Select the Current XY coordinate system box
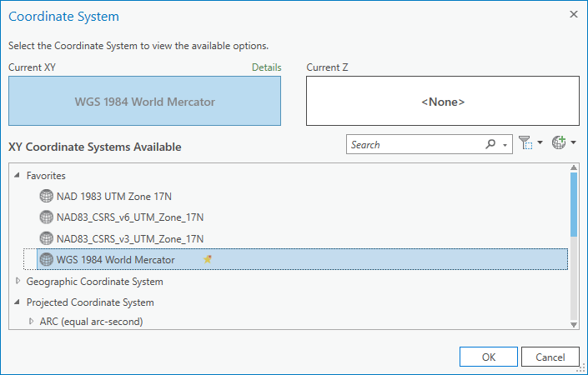This screenshot has height=375, width=588. tap(145, 101)
